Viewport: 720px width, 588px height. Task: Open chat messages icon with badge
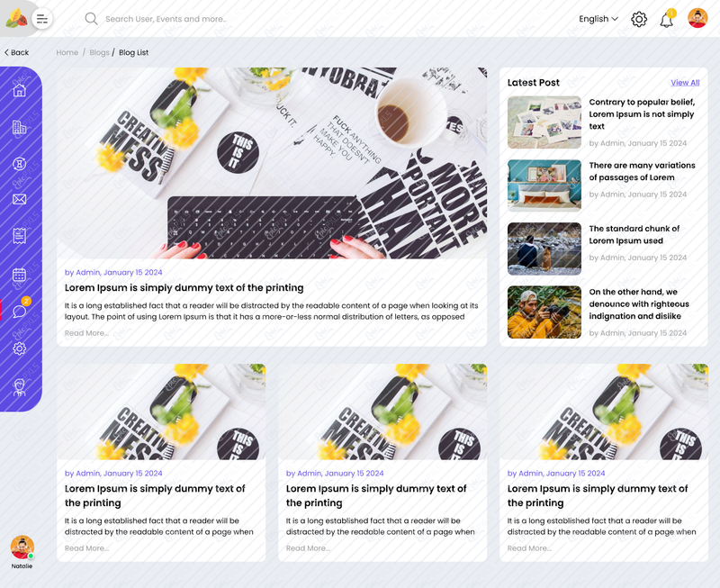point(20,310)
